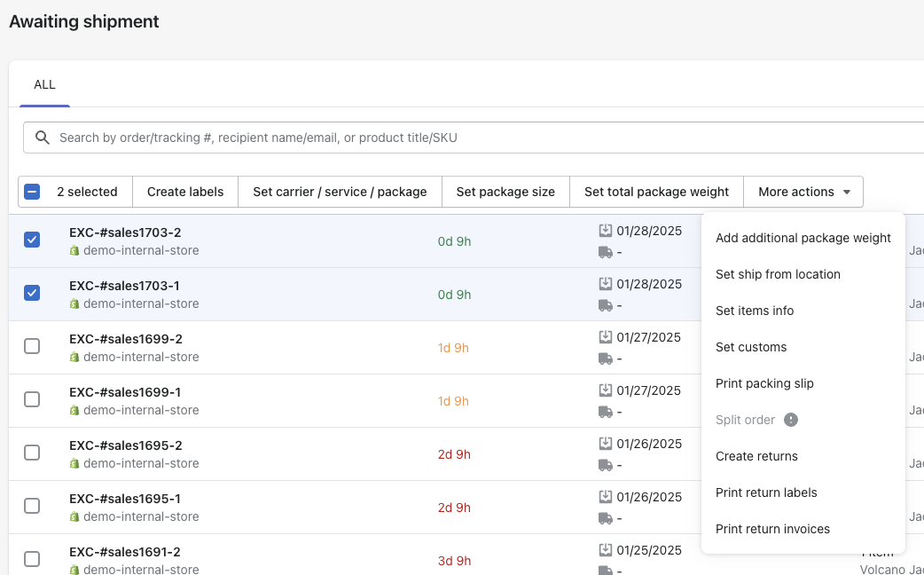This screenshot has width=924, height=575.
Task: Click order-date icon in EXC-#sales1699-1 row
Action: (605, 390)
